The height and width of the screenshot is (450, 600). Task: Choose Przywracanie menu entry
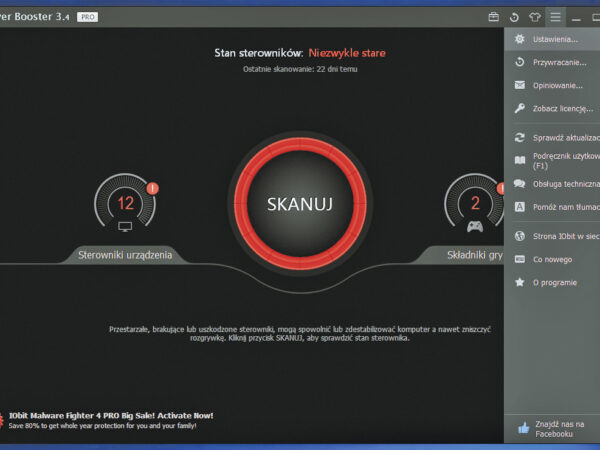(x=558, y=61)
